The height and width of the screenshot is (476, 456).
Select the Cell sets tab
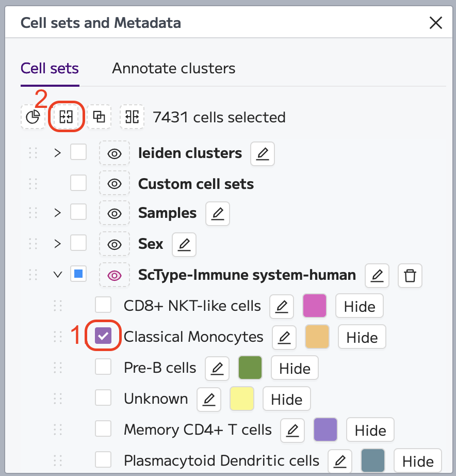click(x=50, y=68)
